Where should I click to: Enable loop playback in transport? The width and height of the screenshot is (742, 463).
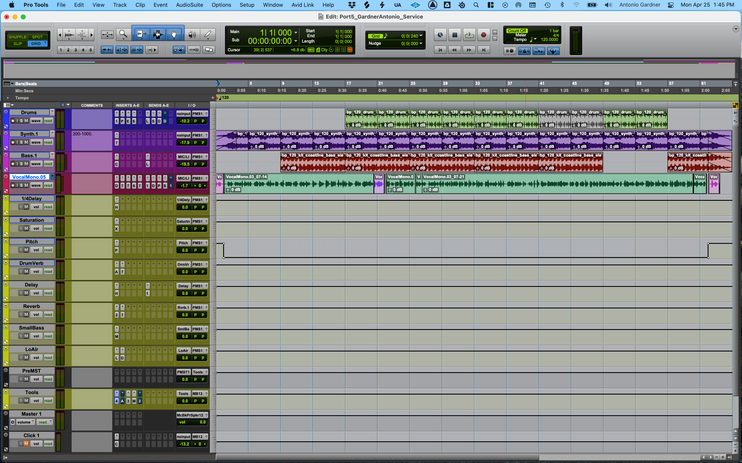[469, 35]
